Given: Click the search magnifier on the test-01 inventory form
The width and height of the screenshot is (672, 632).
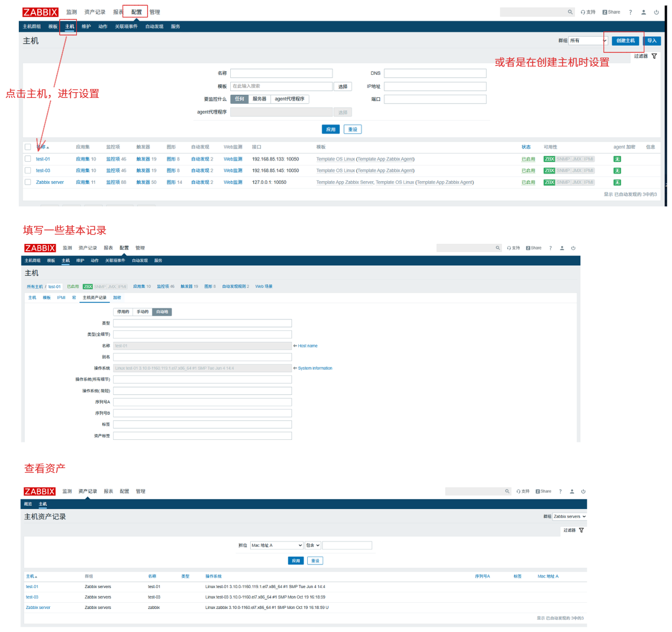Looking at the screenshot, I should (x=498, y=248).
